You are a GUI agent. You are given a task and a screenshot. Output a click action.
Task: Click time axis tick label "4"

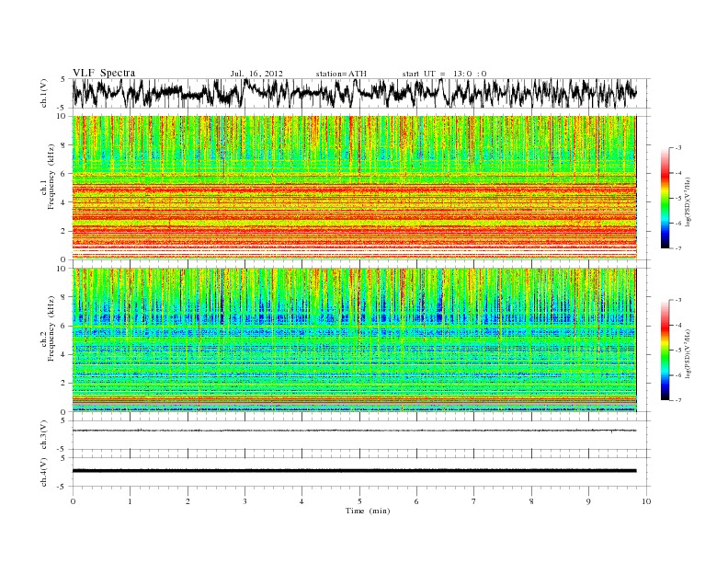pos(301,501)
